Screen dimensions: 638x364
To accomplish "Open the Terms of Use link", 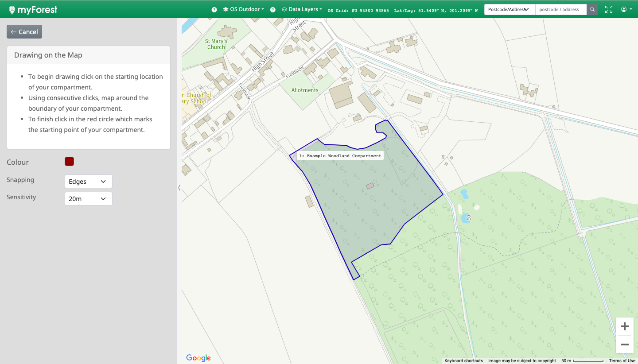I will (622, 361).
